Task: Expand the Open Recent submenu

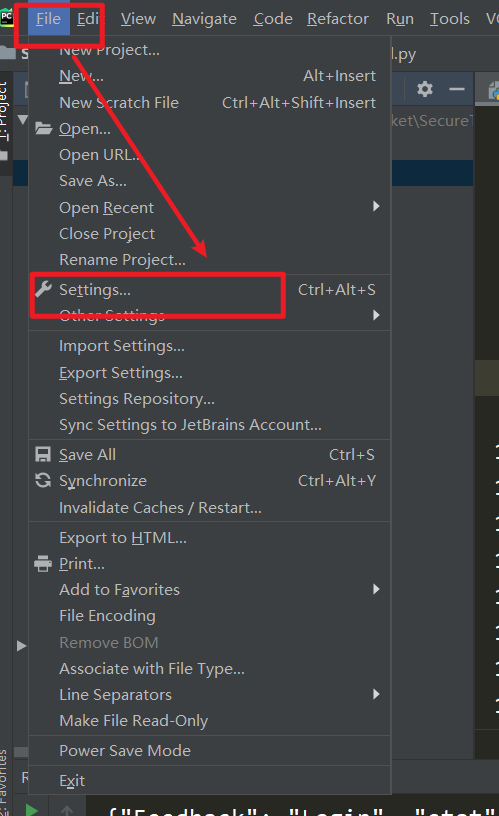Action: coord(210,207)
